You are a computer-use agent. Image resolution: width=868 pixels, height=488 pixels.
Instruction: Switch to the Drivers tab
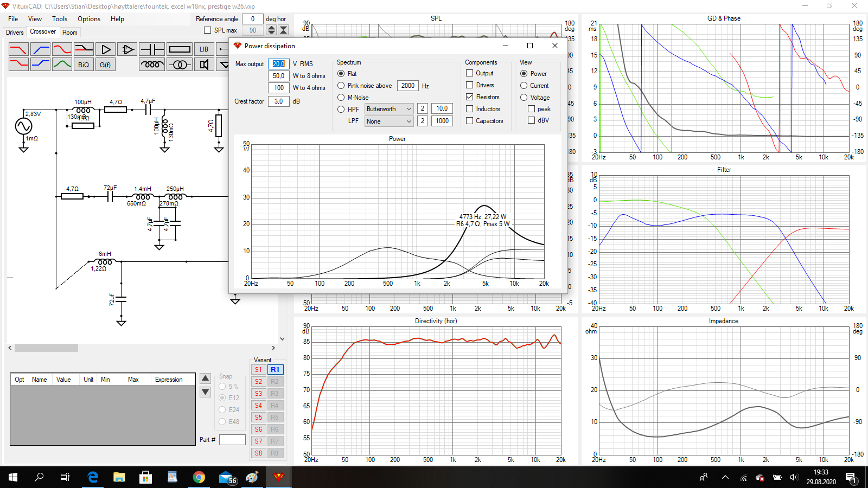point(15,33)
